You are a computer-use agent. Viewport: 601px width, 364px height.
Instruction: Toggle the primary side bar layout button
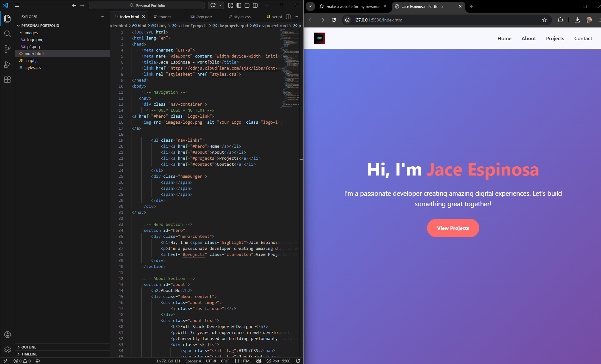(239, 5)
